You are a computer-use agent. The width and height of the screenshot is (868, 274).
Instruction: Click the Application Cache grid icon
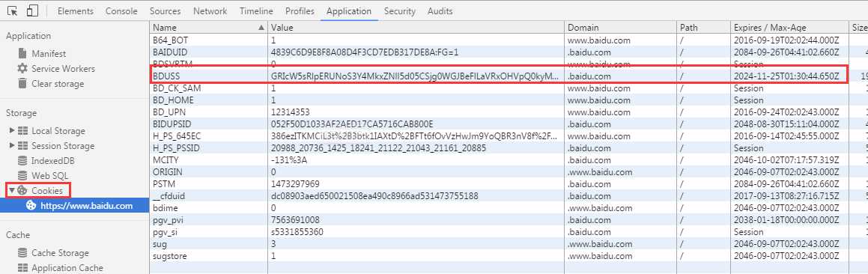tap(22, 268)
